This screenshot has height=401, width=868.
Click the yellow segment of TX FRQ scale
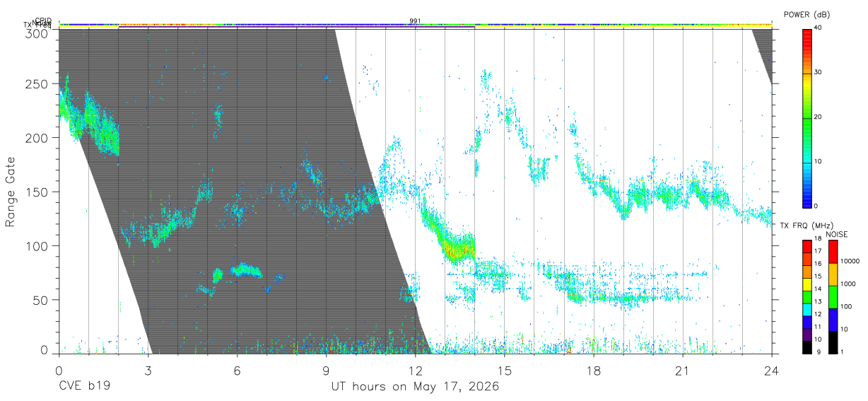pyautogui.click(x=807, y=286)
